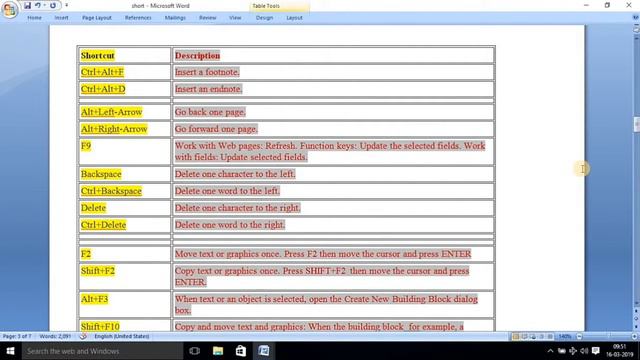
Task: Expand the Undo history dropdown arrow
Action: point(44,5)
